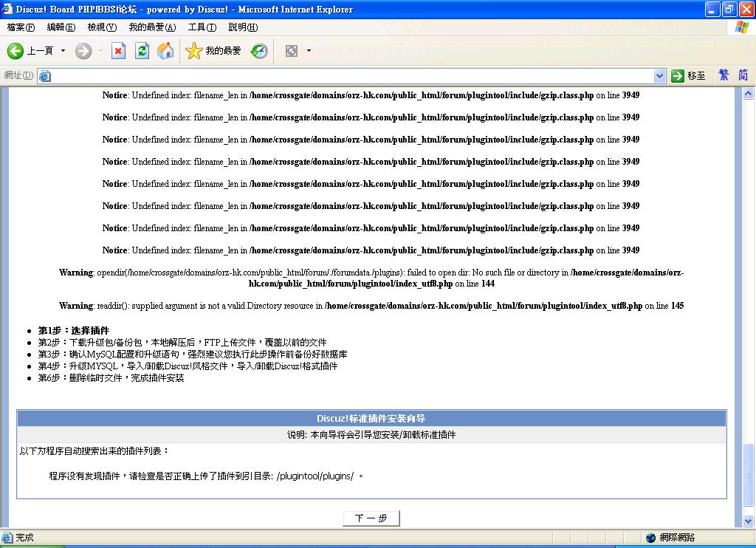
Task: Click the Stop page loading icon
Action: pos(118,51)
